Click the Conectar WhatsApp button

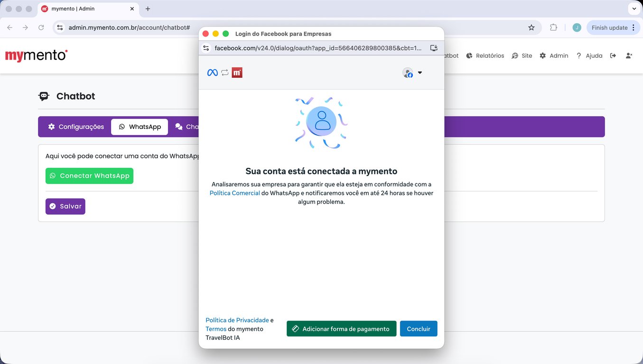pyautogui.click(x=89, y=176)
